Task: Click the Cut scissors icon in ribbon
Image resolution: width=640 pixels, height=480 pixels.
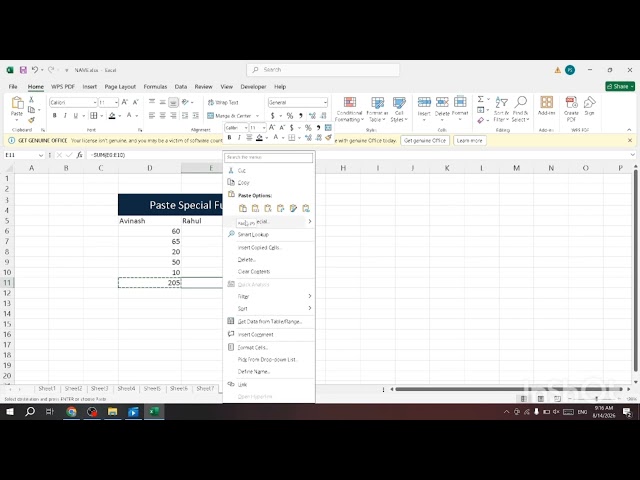Action: point(31,100)
